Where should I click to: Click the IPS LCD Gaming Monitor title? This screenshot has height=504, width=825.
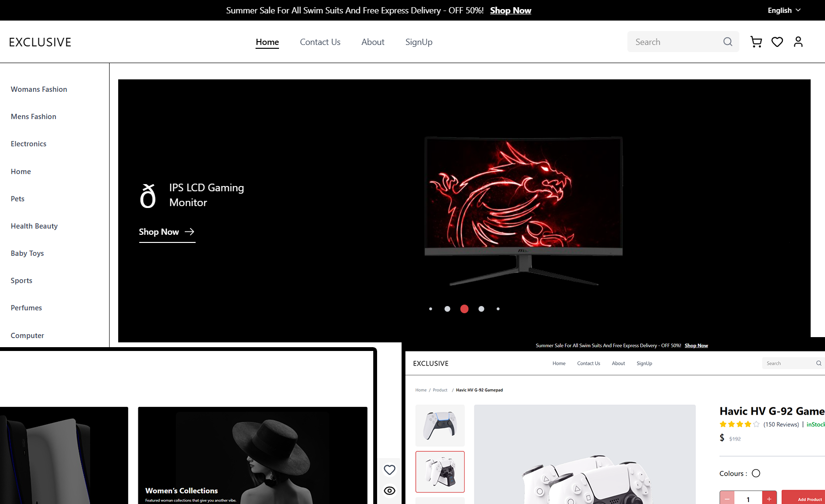coord(207,195)
